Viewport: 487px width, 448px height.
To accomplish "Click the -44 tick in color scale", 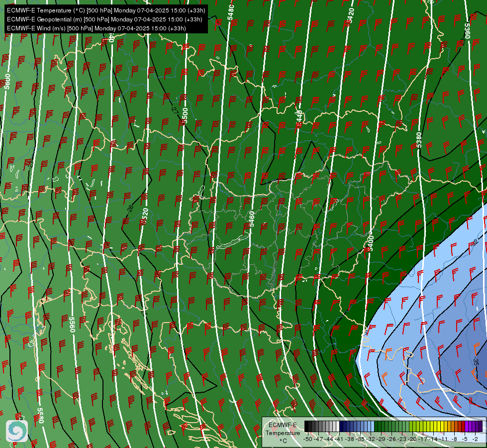I will (x=329, y=439).
